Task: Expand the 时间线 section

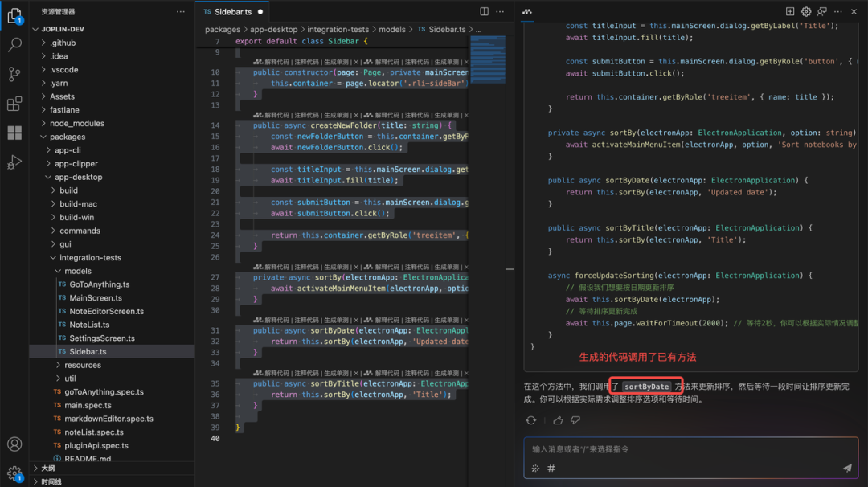Action: (x=51, y=481)
